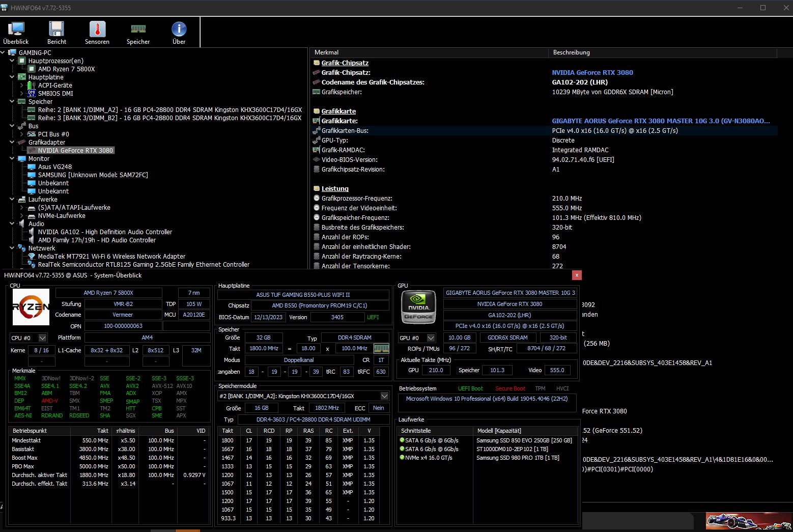Screen dimensions: 793x532
Task: Click the SMBIOS DMI icon
Action: click(32, 93)
